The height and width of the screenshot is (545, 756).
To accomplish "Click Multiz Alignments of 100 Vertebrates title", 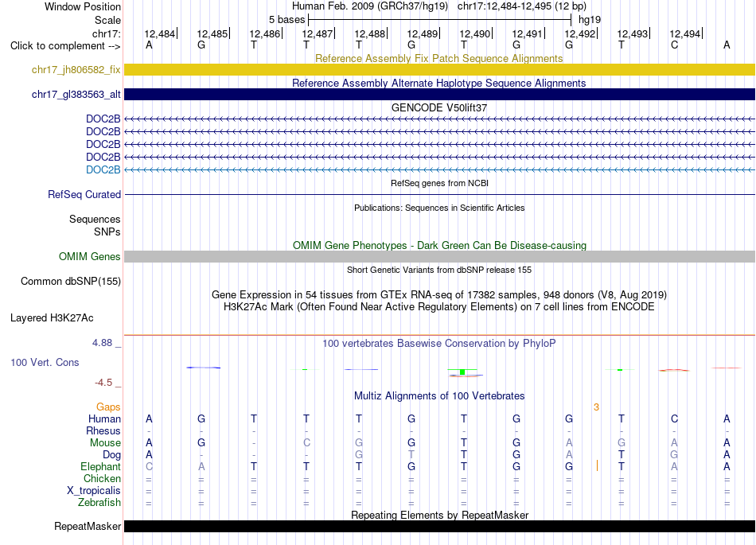I will (x=439, y=395).
